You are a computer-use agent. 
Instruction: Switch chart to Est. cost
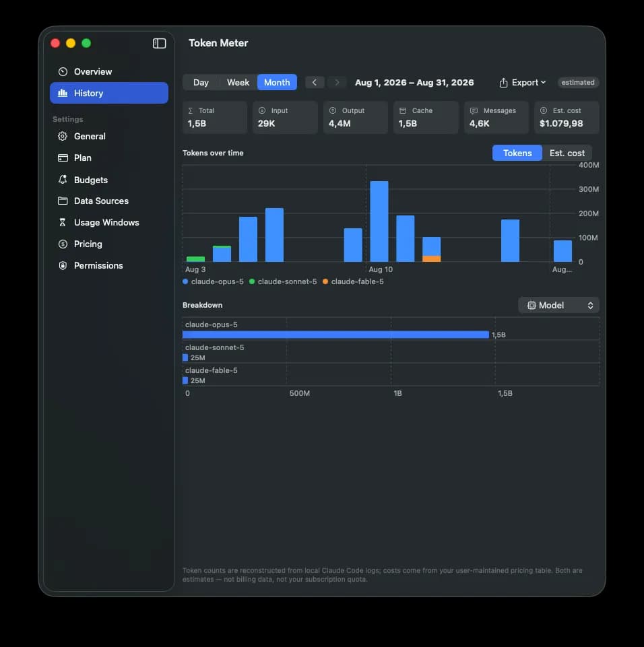[x=567, y=153]
